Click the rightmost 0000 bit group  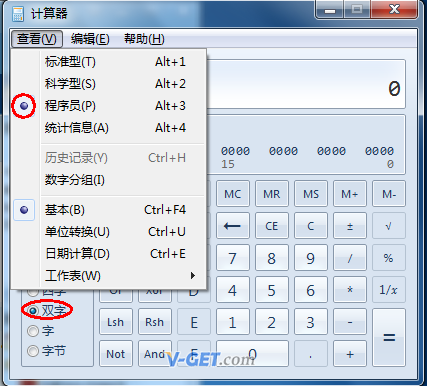tap(379, 151)
